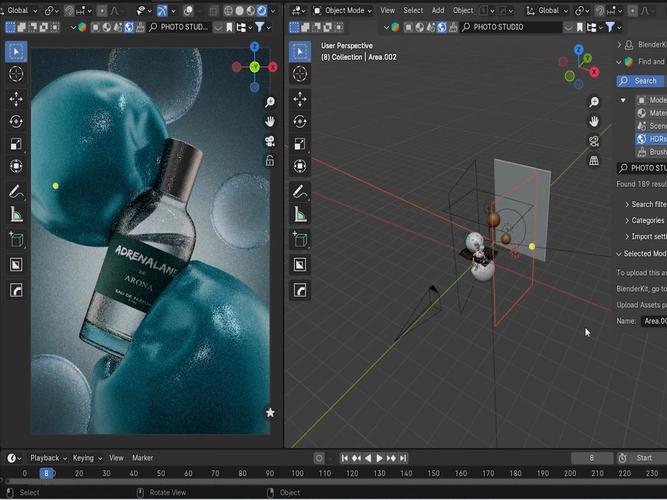Open the Playback dropdown in the timeline
This screenshot has width=667, height=500.
(48, 458)
